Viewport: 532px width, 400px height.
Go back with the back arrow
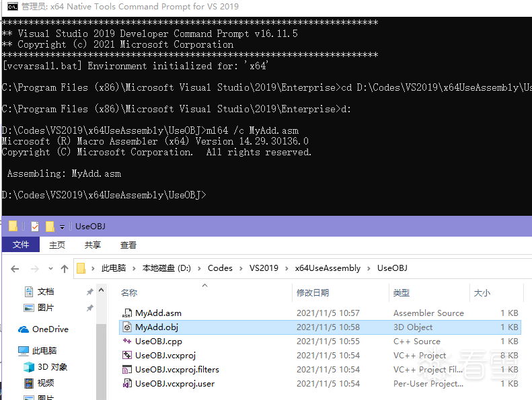click(x=15, y=269)
